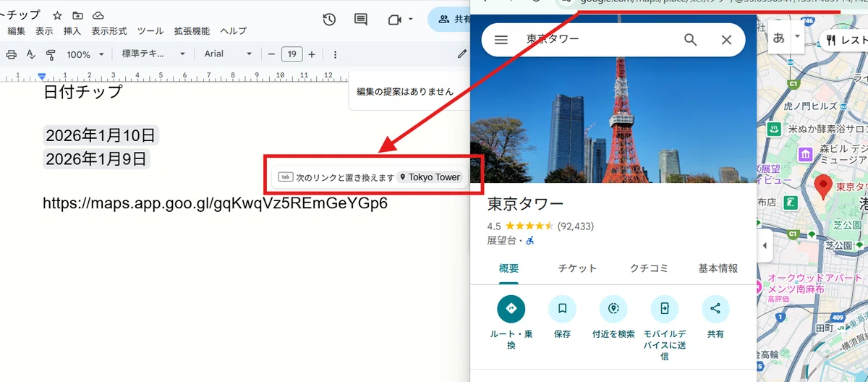Click the maps.app.goo.gl link text
This screenshot has width=868, height=382.
215,203
